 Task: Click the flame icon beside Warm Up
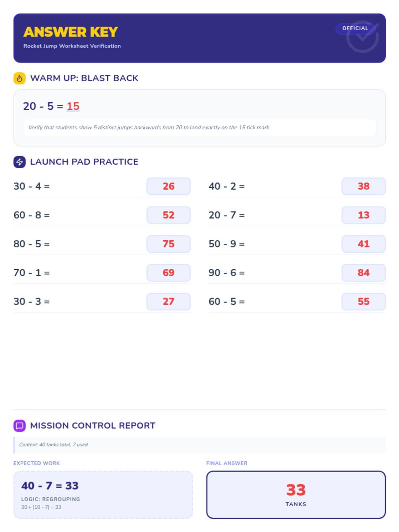click(20, 78)
